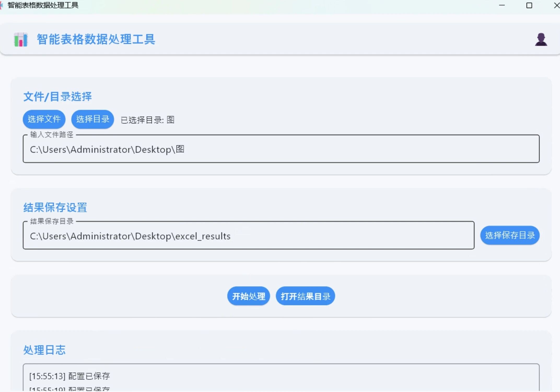Focus the 输入文件路径 input field

pyautogui.click(x=281, y=149)
